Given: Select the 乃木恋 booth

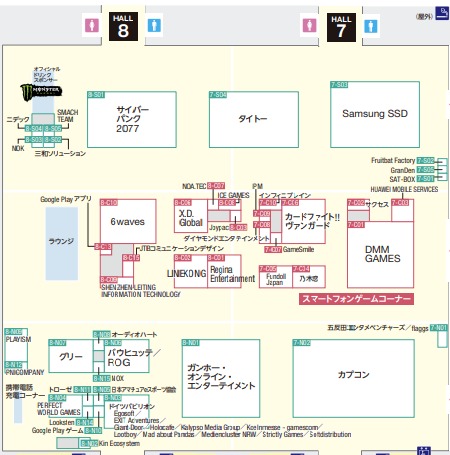Looking at the screenshot, I should pyautogui.click(x=309, y=277).
